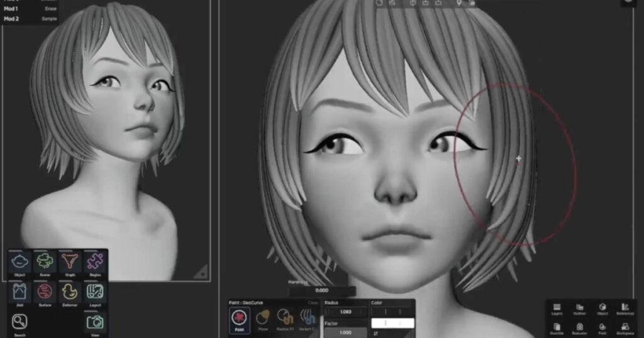
Task: Click the white Color swatch
Action: point(392,323)
